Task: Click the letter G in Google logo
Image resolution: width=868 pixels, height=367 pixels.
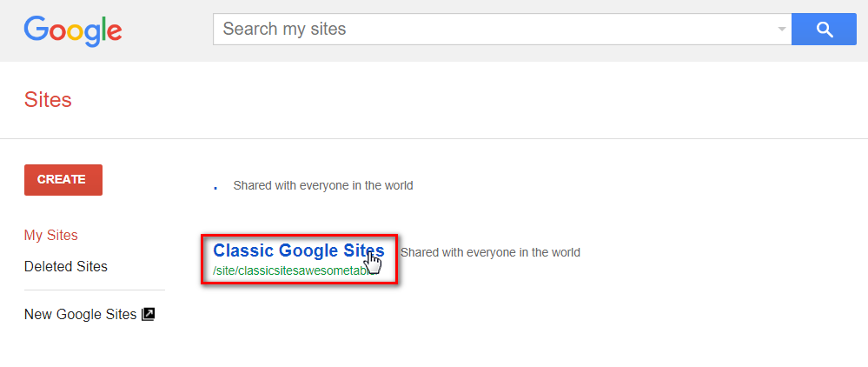Action: tap(36, 29)
